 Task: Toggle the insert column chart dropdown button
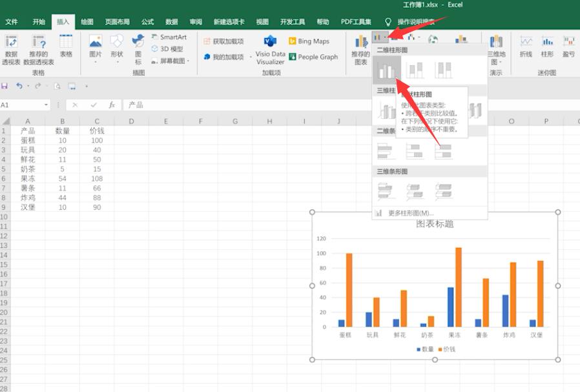pos(380,37)
